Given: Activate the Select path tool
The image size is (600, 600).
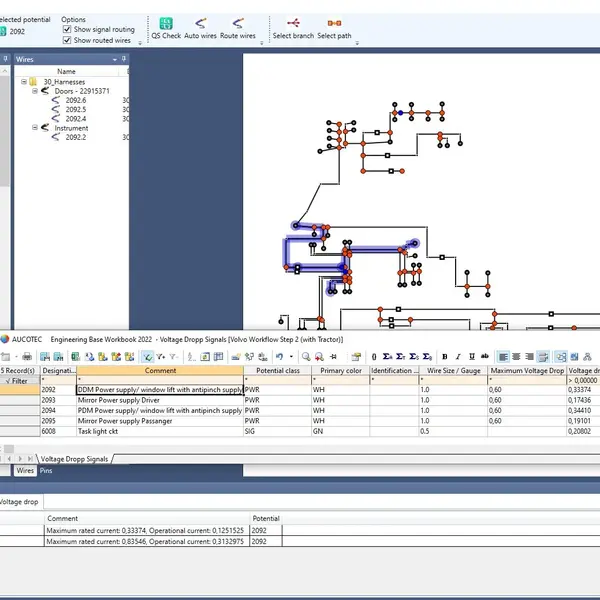Looking at the screenshot, I should pyautogui.click(x=334, y=27).
